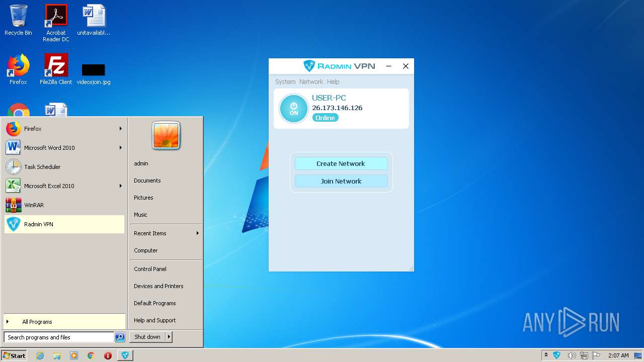The width and height of the screenshot is (644, 362).
Task: Click the Create Network button
Action: pos(341,163)
